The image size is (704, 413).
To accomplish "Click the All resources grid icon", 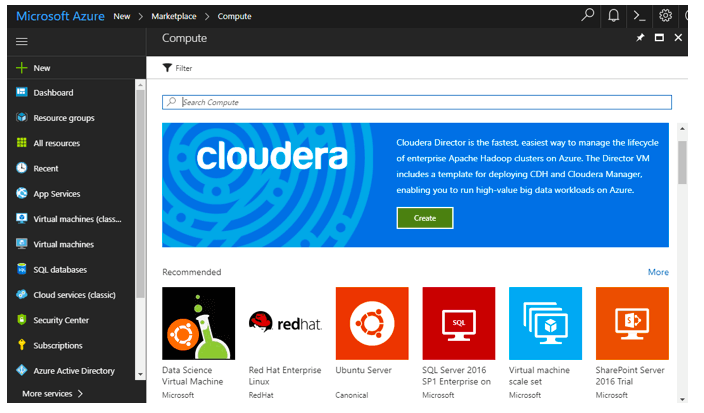I will coord(22,142).
